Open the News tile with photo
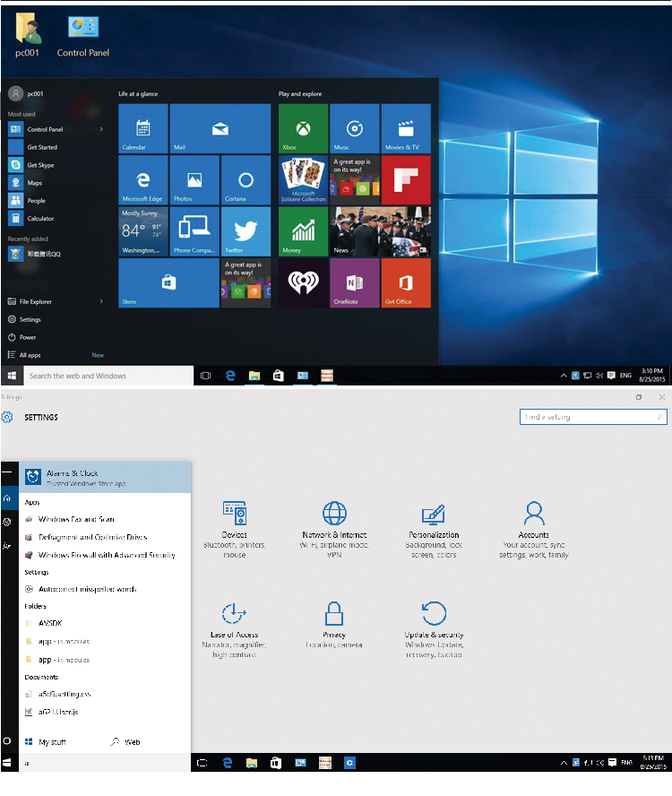This screenshot has width=672, height=796. coord(381,231)
